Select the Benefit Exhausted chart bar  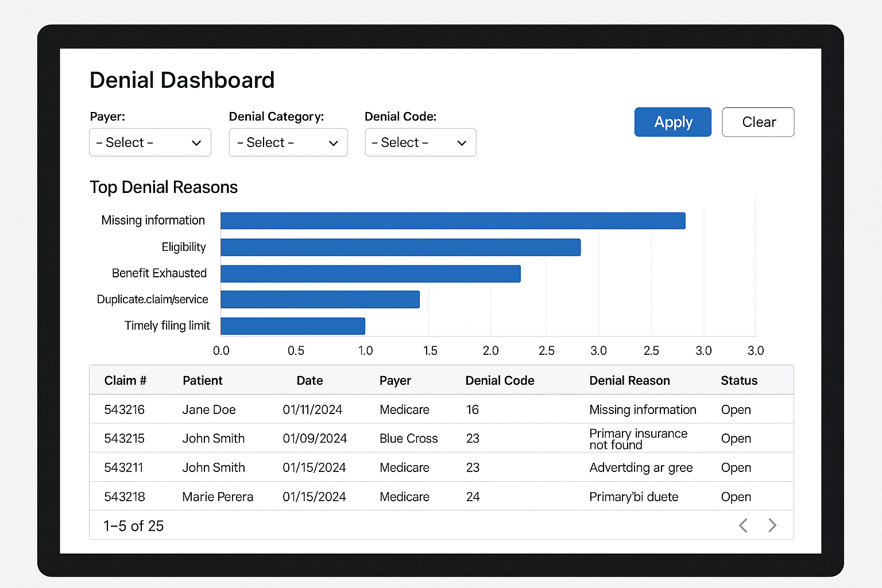coord(370,274)
